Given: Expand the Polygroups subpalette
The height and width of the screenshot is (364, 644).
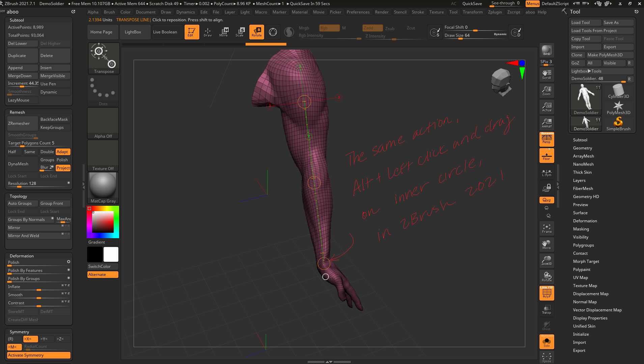Looking at the screenshot, I should pyautogui.click(x=583, y=245).
